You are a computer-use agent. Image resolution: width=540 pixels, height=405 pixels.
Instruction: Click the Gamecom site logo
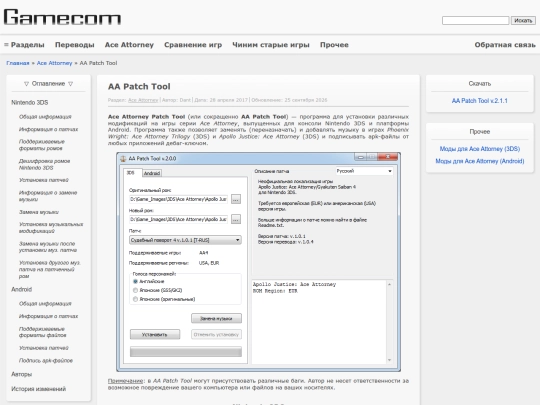[x=62, y=17]
